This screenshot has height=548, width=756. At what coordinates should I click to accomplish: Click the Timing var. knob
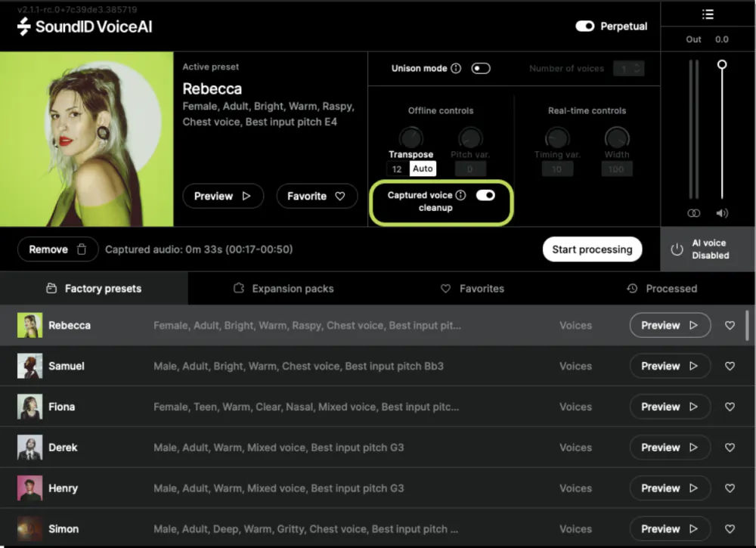click(557, 138)
